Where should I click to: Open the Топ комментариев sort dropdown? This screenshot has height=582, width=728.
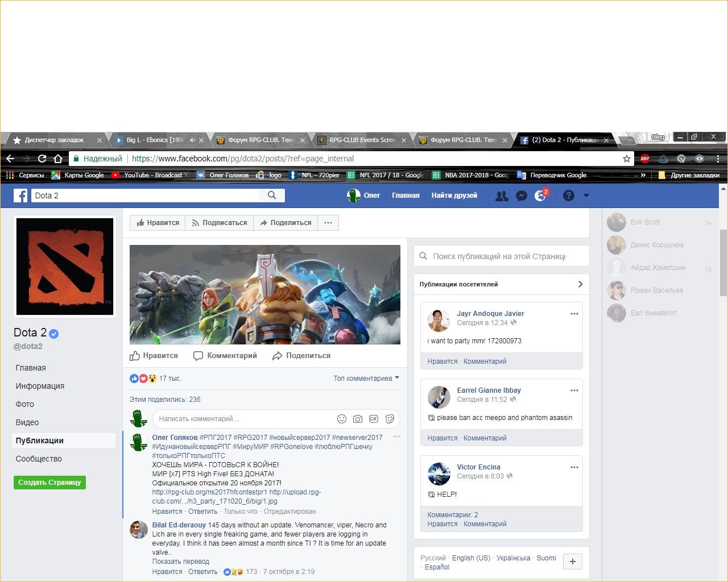coord(366,379)
